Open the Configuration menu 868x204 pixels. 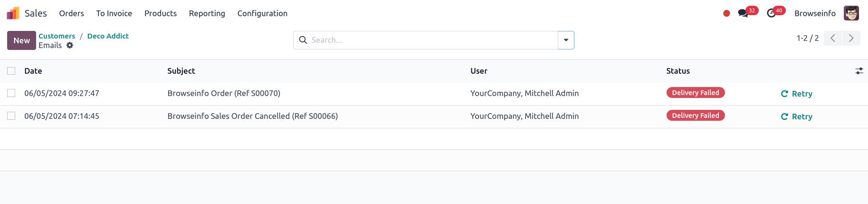[x=262, y=13]
